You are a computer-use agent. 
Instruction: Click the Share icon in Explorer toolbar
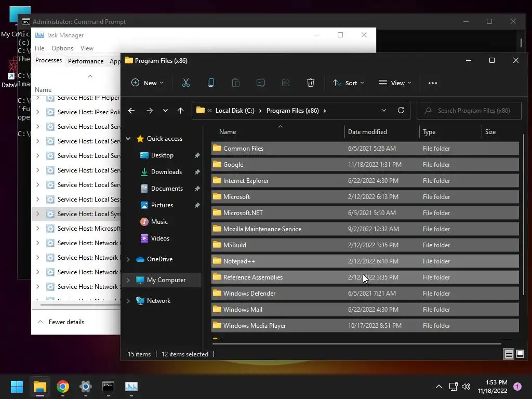[286, 83]
